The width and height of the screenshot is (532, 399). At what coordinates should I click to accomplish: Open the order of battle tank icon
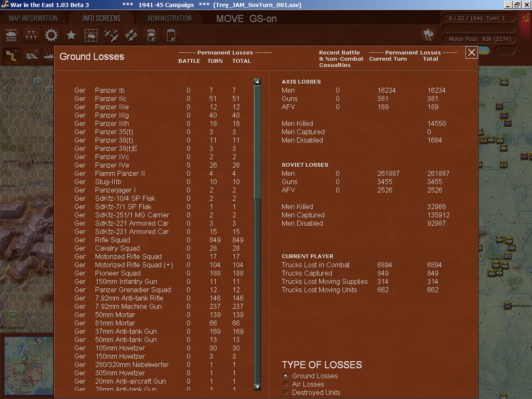tap(11, 35)
